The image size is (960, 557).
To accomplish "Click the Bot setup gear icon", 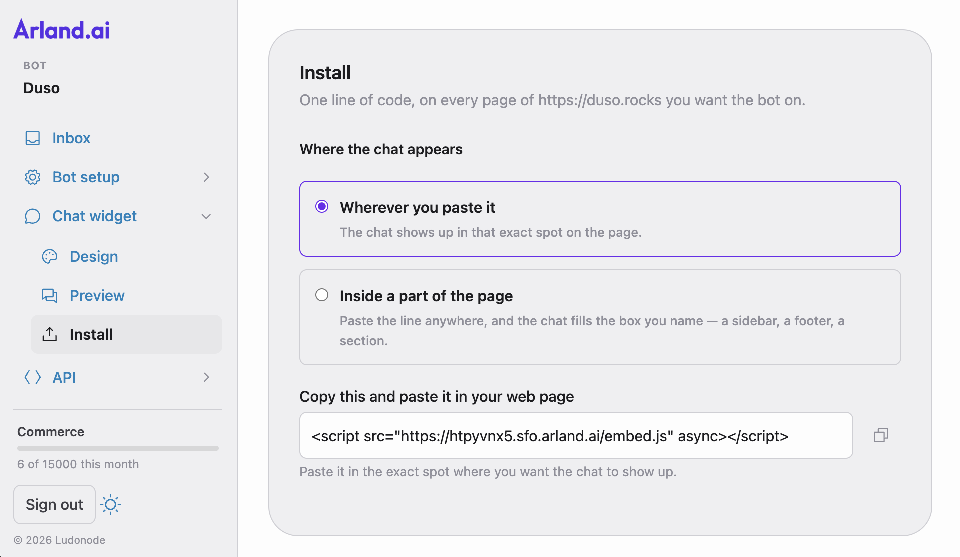I will pos(32,177).
